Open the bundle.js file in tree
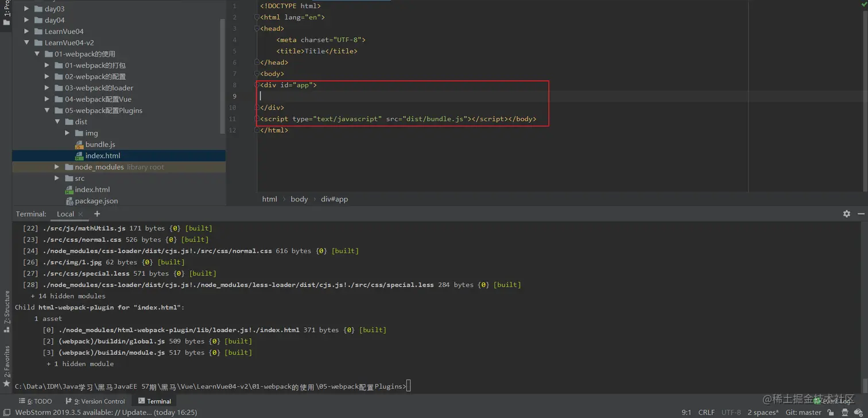Image resolution: width=868 pixels, height=418 pixels. pyautogui.click(x=100, y=145)
